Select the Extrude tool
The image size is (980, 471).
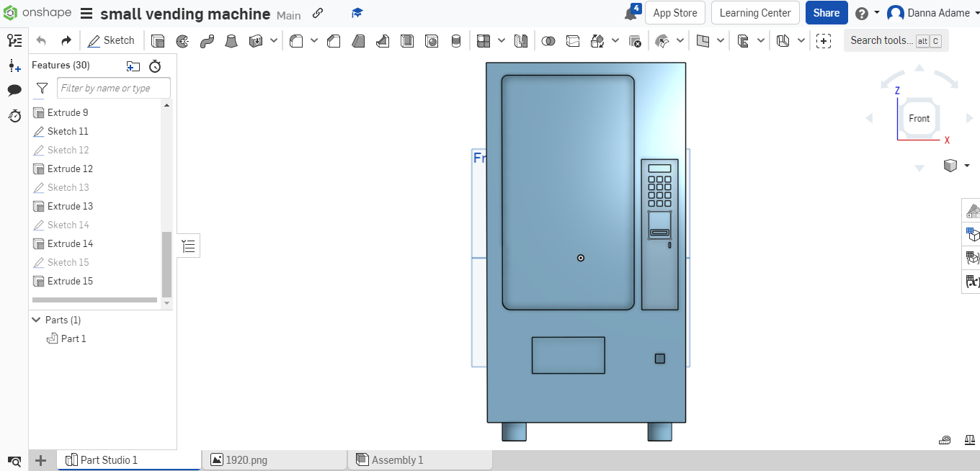pyautogui.click(x=158, y=40)
